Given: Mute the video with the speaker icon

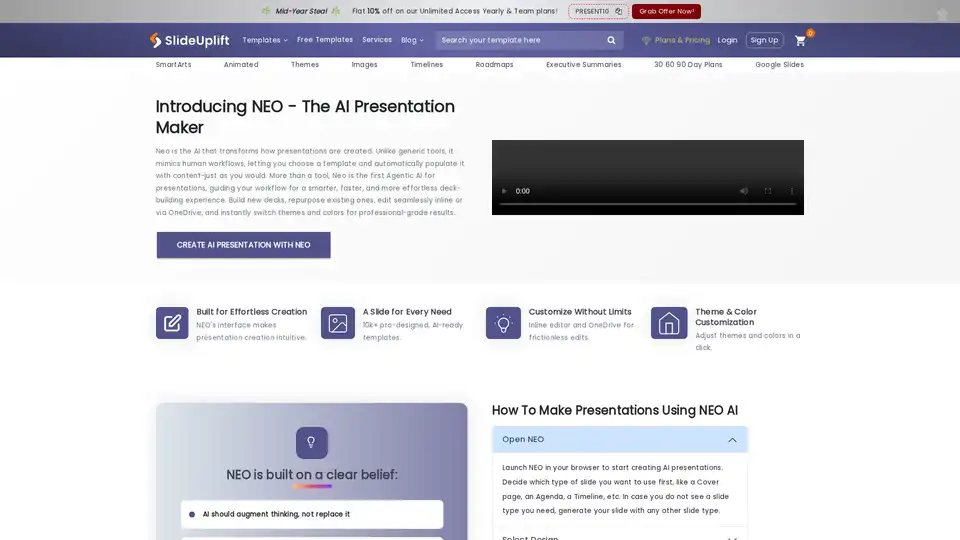Looking at the screenshot, I should [x=744, y=191].
